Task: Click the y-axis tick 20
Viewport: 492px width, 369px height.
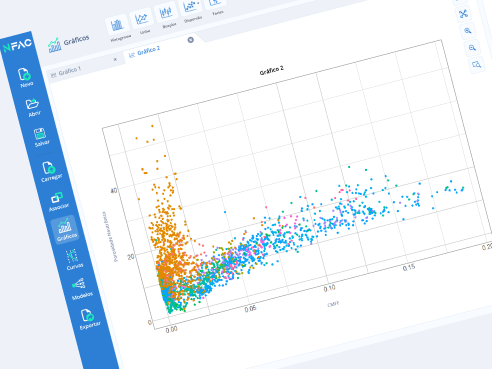Action: 131,257
